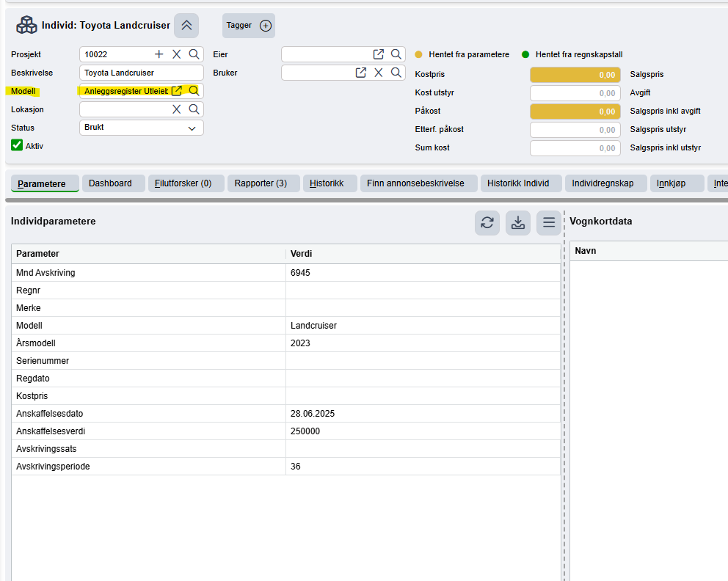
Task: Search Prosjekt with magnifier icon
Action: (x=194, y=54)
